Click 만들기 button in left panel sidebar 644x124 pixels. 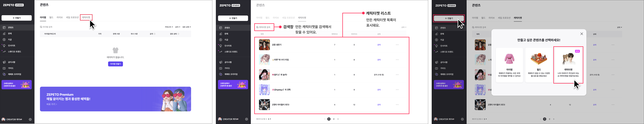click(16, 18)
